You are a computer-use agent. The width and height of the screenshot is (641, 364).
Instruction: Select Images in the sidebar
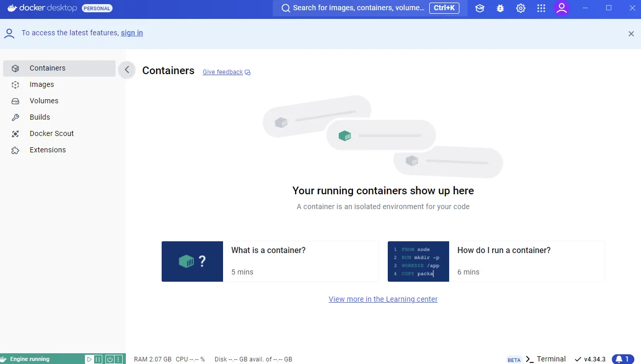coord(59,84)
